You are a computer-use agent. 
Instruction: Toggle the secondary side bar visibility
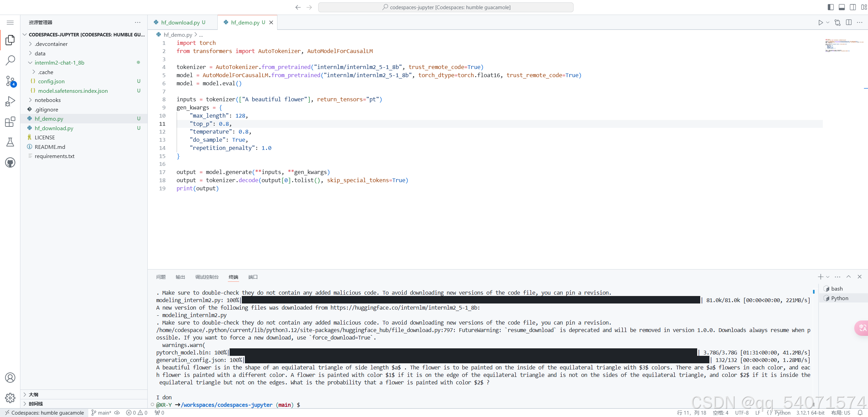point(853,7)
